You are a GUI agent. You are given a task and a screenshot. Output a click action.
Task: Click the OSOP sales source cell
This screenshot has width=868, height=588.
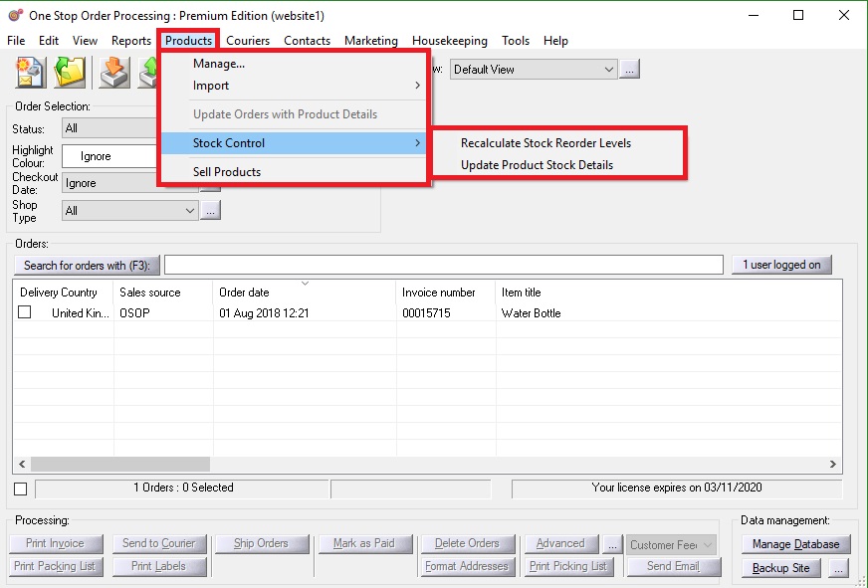(134, 313)
